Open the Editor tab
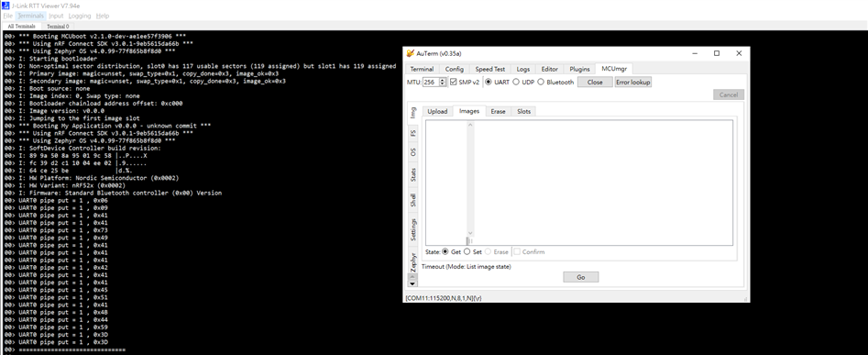This screenshot has height=355, width=868. point(550,69)
